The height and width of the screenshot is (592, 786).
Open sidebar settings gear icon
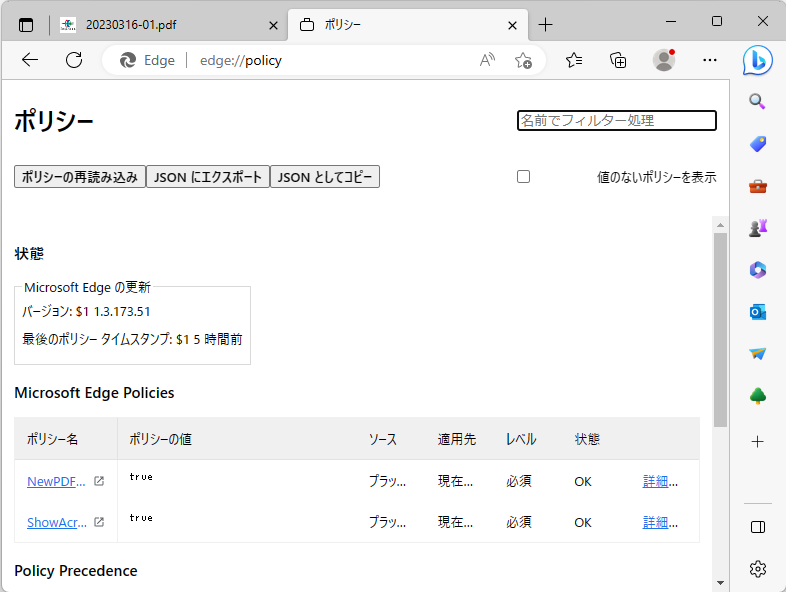pos(757,569)
